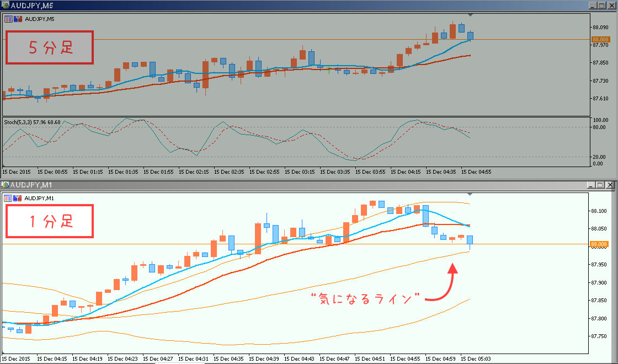Click the 88.008 price label on M5 chart
618x364 pixels.
click(599, 40)
